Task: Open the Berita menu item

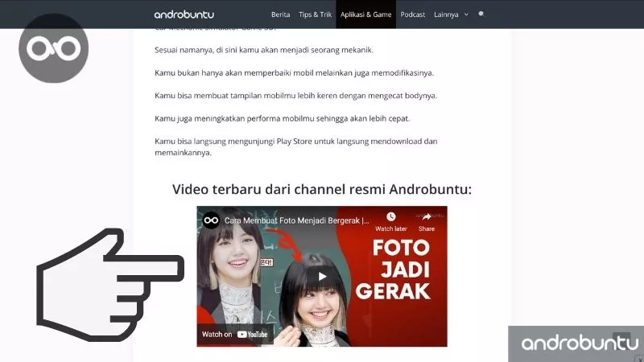Action: [280, 14]
